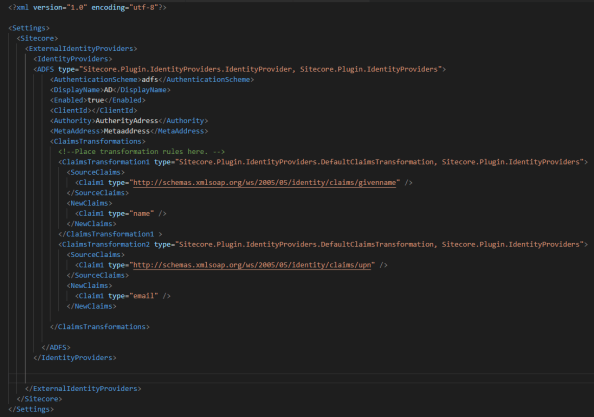Click the closing Settings tag
The image size is (594, 417).
point(31,409)
